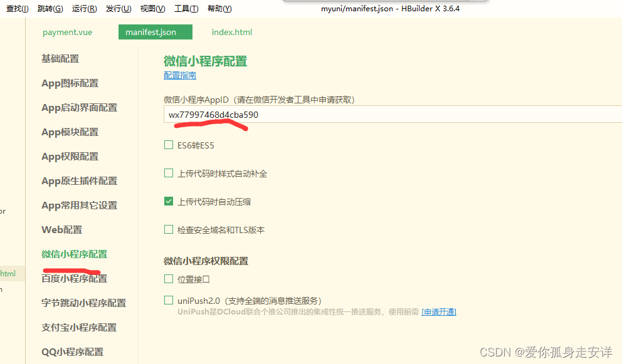The height and width of the screenshot is (364, 622).
Task: Open 基础配置 settings page
Action: click(x=60, y=58)
